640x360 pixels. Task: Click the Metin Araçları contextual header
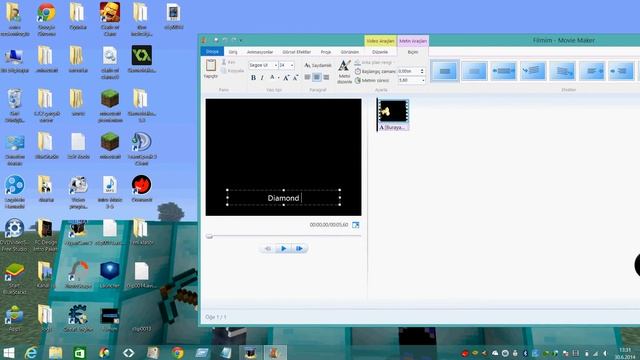point(413,41)
